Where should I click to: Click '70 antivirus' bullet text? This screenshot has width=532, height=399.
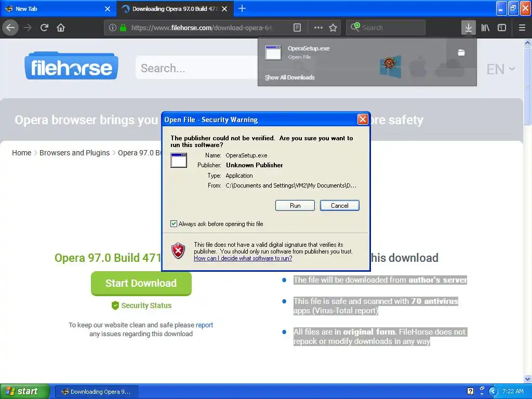(434, 301)
